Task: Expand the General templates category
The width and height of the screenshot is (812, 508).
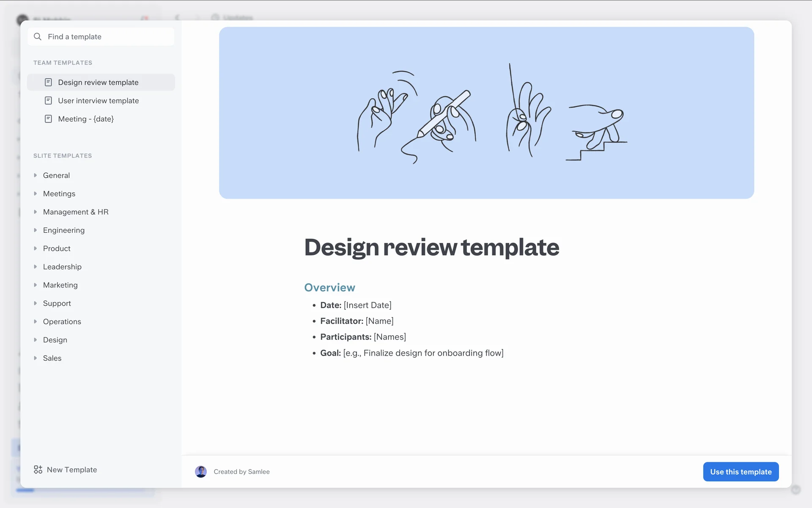Action: click(x=36, y=175)
